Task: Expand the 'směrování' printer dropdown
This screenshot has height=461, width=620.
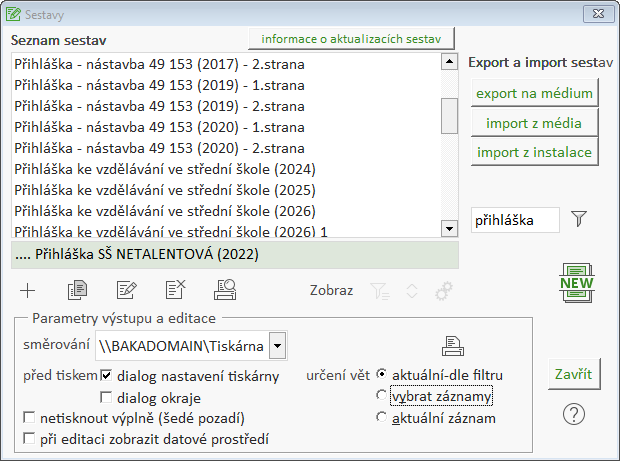Action: coord(277,347)
